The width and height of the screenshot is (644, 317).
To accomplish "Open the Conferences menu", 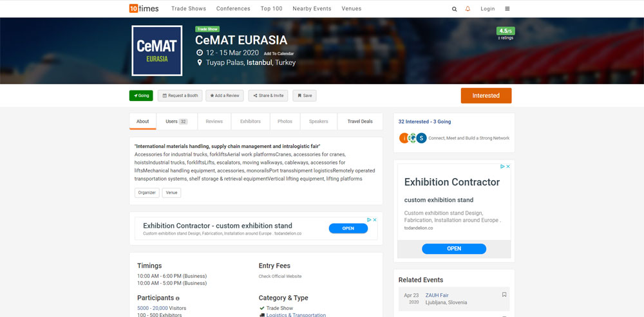I will 233,8.
